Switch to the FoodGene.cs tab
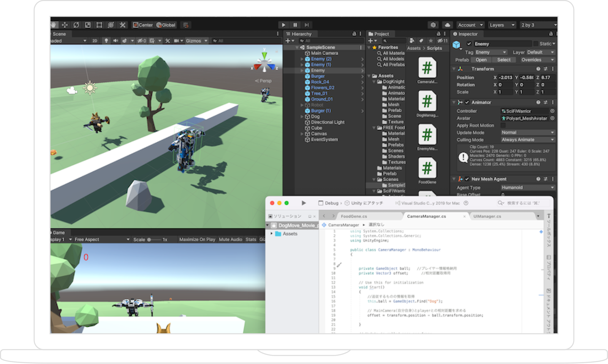The width and height of the screenshot is (608, 364). point(354,216)
